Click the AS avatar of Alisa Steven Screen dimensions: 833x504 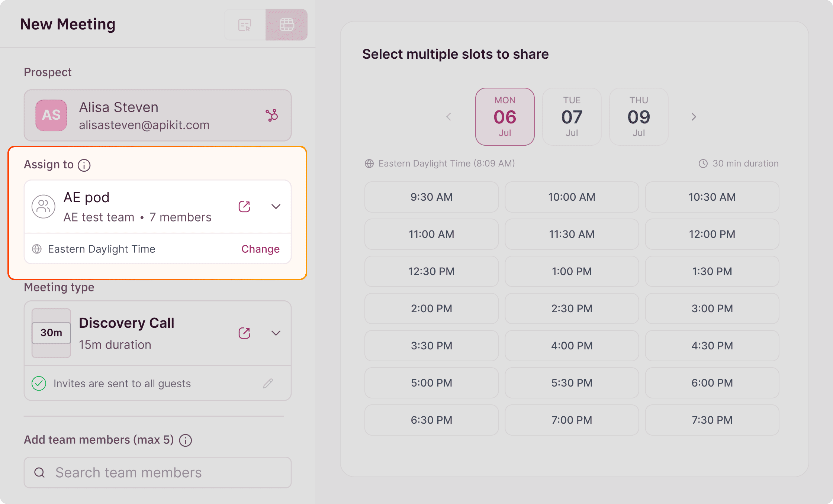[x=51, y=115]
